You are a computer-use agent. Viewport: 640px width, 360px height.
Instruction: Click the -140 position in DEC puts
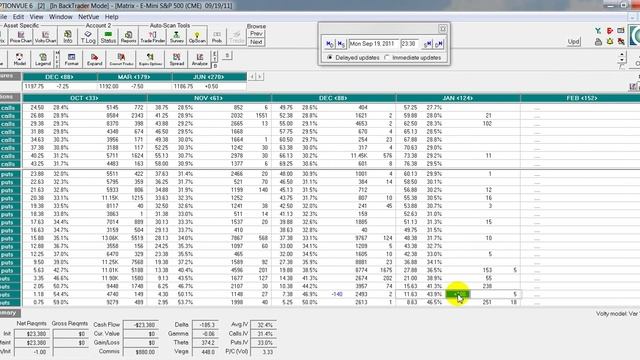click(337, 294)
